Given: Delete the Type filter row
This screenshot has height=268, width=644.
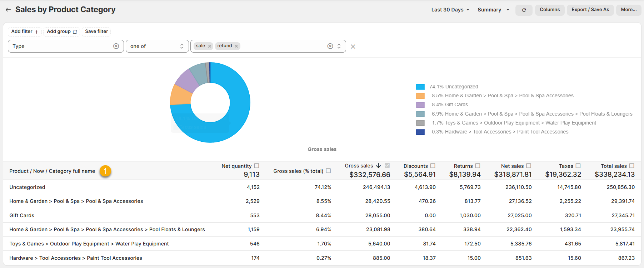Looking at the screenshot, I should [x=353, y=47].
